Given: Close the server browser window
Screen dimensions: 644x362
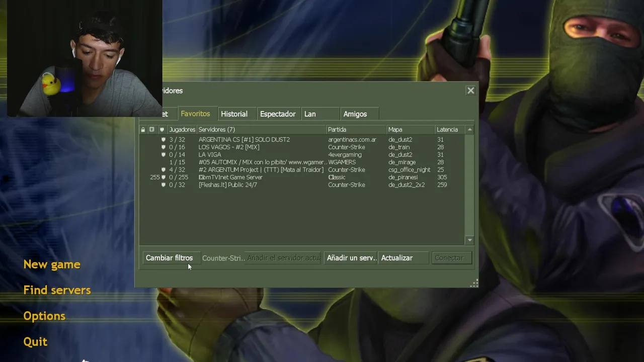Looking at the screenshot, I should click(470, 90).
